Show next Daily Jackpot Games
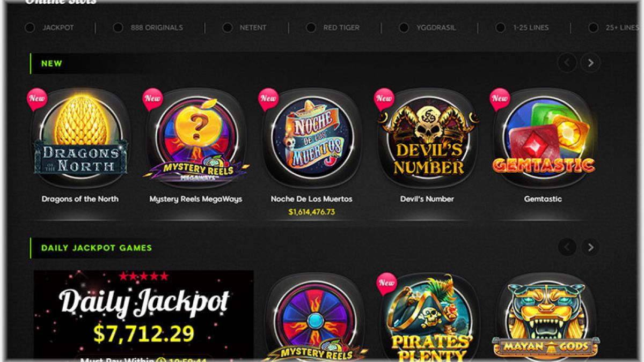Viewport: 644px width, 362px height. 590,247
